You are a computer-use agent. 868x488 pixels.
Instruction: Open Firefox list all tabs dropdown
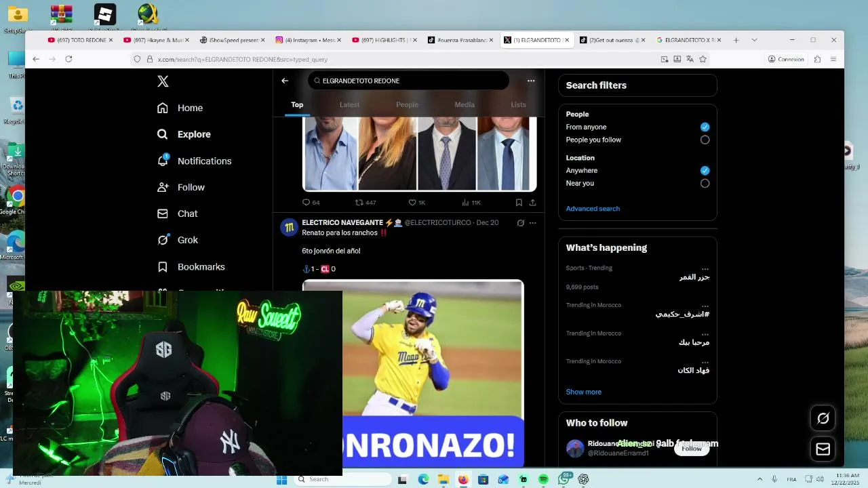click(754, 40)
